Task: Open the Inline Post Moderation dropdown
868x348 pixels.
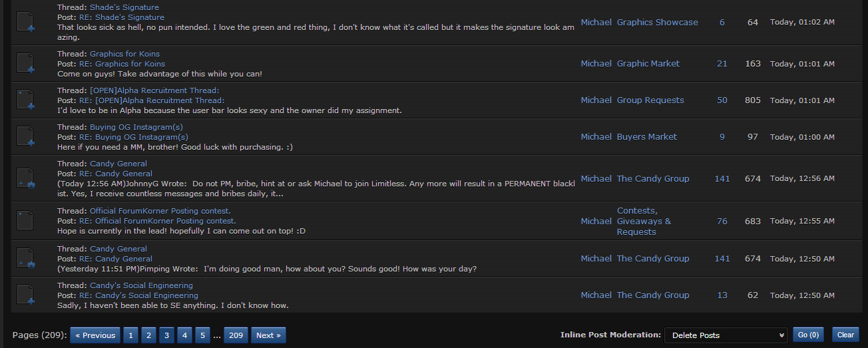Action: (726, 335)
